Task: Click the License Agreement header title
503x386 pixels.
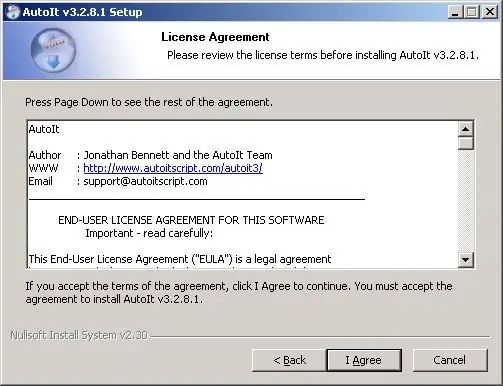Action: point(215,37)
